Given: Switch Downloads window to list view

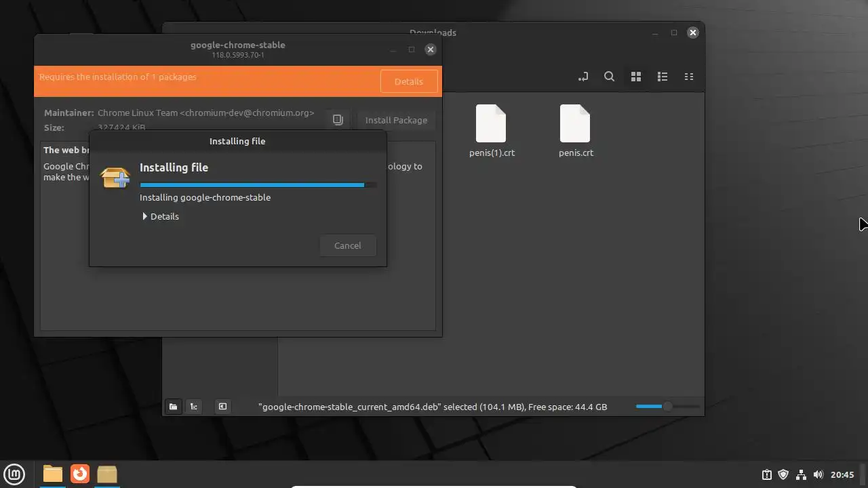Looking at the screenshot, I should (x=662, y=77).
